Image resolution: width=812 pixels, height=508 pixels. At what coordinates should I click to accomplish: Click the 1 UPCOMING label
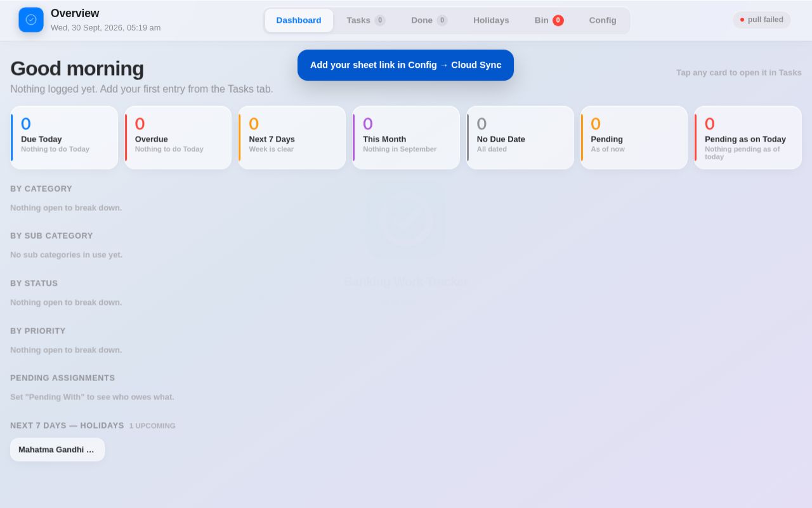(x=152, y=426)
